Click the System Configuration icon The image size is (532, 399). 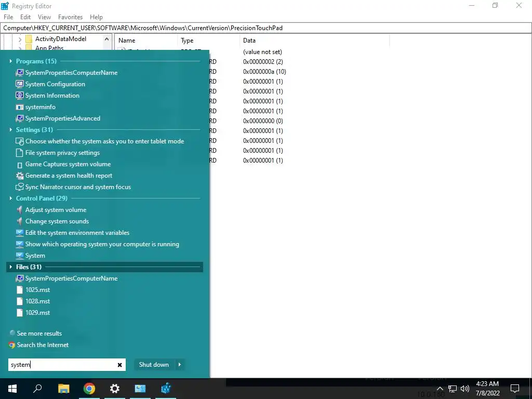pyautogui.click(x=20, y=84)
